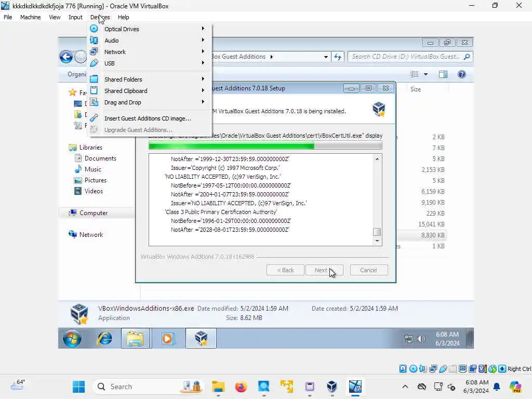This screenshot has width=532, height=399.
Task: Click the Explorer help icon
Action: [x=462, y=74]
